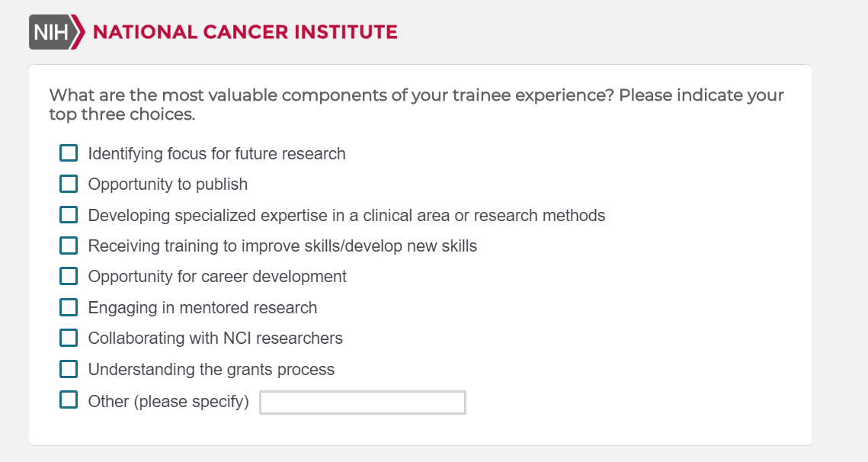Check the Identifying focus for future research box
This screenshot has height=462, width=868.
point(69,153)
